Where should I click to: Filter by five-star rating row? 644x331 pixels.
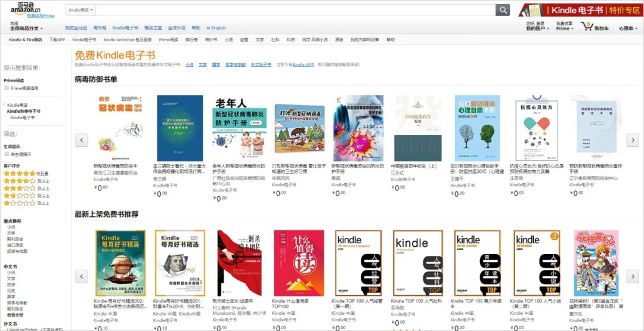pos(26,174)
